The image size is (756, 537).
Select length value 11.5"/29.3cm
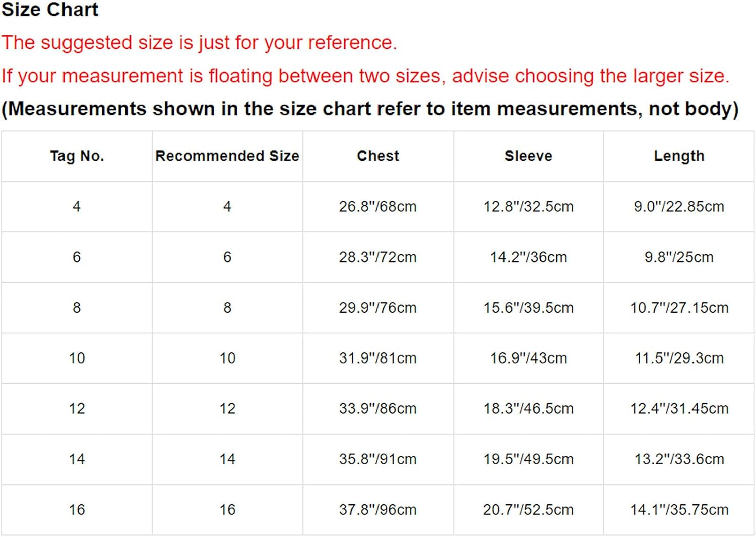679,358
